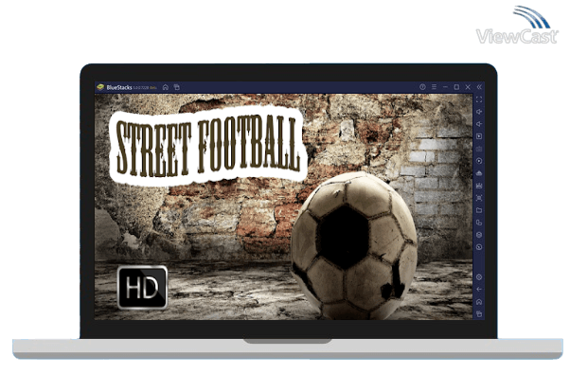The height and width of the screenshot is (392, 570).
Task: Click the circular clock-style icon above the settings gap
Action: tap(479, 247)
